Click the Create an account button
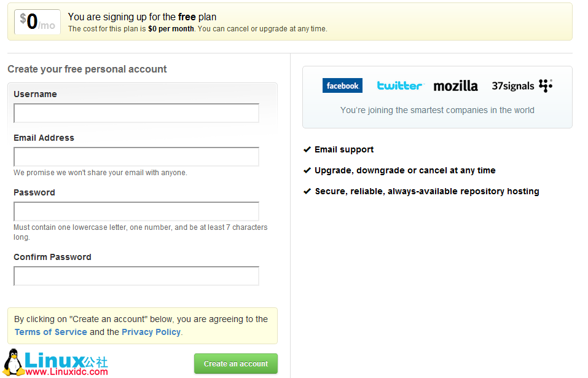 point(236,363)
